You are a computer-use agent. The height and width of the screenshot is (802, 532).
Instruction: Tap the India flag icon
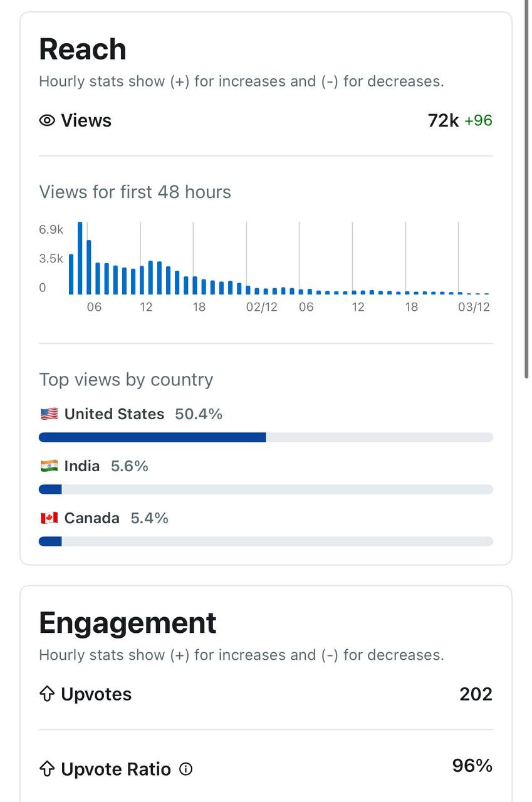[49, 466]
